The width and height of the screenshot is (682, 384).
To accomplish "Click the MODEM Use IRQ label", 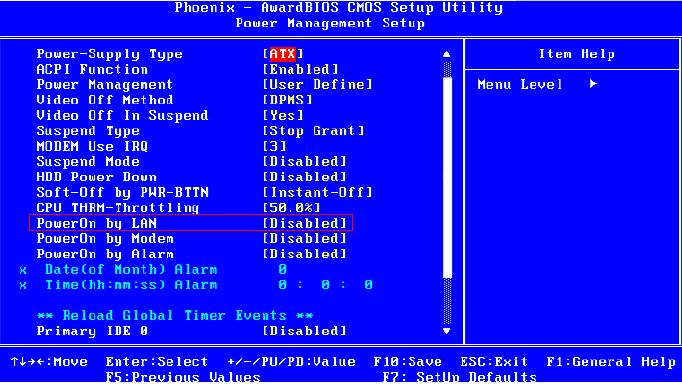I will (92, 147).
